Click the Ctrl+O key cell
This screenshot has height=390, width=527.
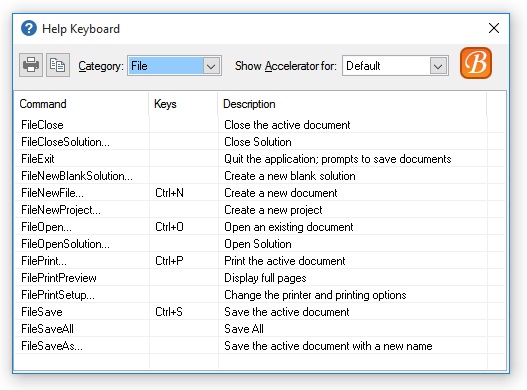(x=169, y=227)
